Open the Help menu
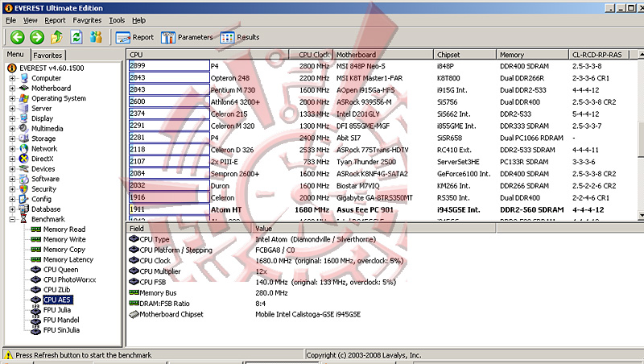The image size is (644, 364). pyautogui.click(x=138, y=20)
